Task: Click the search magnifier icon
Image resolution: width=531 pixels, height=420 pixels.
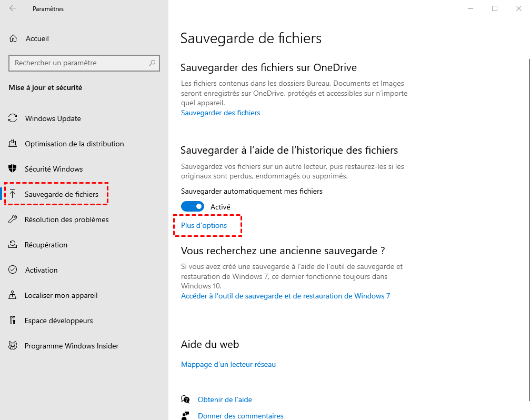Action: tap(152, 63)
